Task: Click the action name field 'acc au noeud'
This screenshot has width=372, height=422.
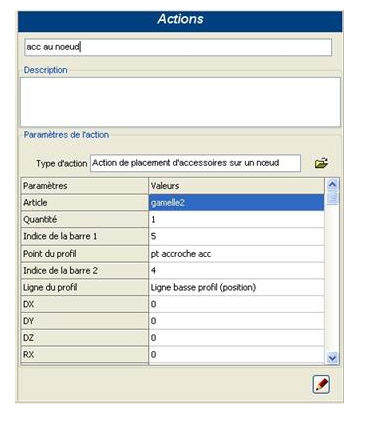Action: pyautogui.click(x=178, y=47)
